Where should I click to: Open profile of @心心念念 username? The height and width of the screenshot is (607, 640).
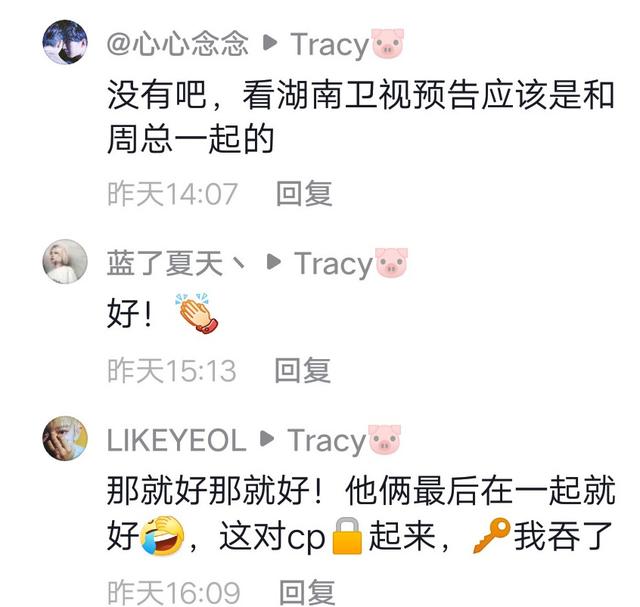(178, 43)
